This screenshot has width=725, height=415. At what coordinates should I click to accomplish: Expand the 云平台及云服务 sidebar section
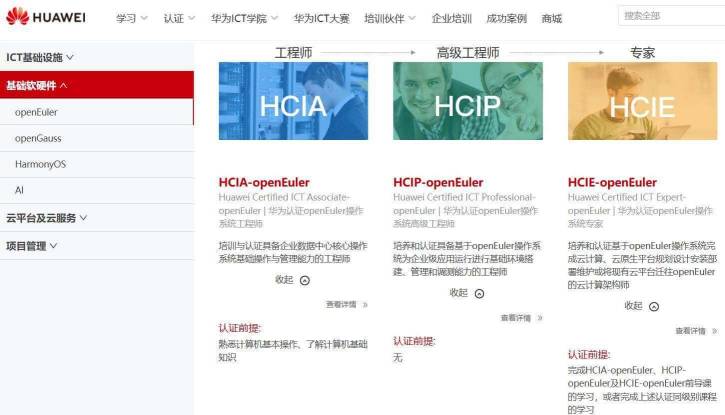[97, 218]
